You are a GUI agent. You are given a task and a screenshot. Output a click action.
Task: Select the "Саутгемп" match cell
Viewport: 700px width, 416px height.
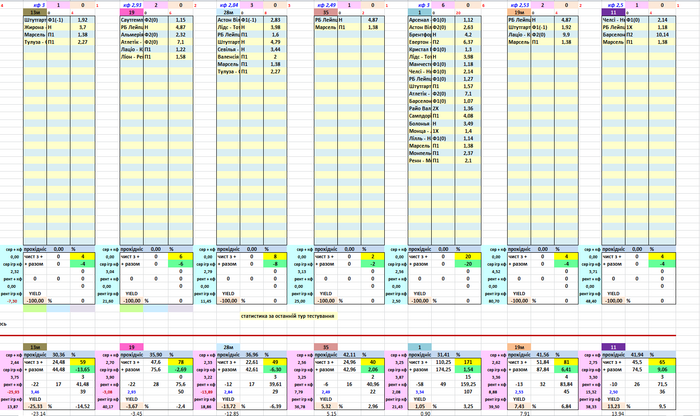pyautogui.click(x=132, y=20)
